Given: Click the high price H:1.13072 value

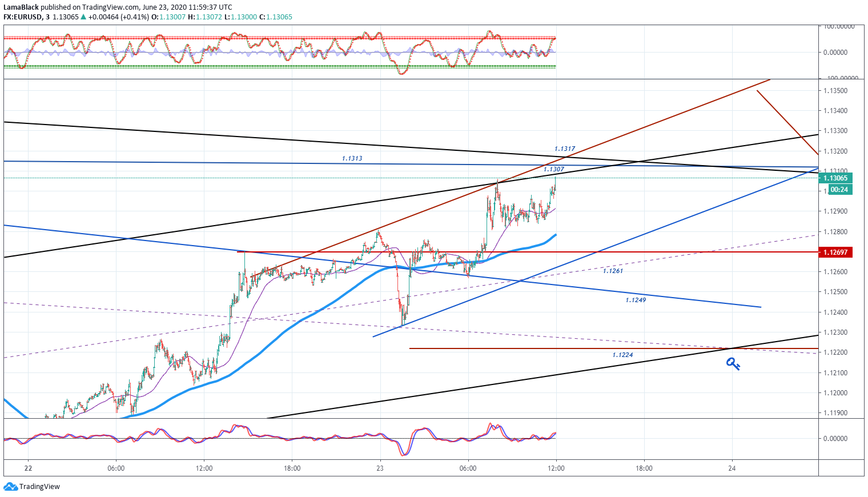Looking at the screenshot, I should (205, 17).
